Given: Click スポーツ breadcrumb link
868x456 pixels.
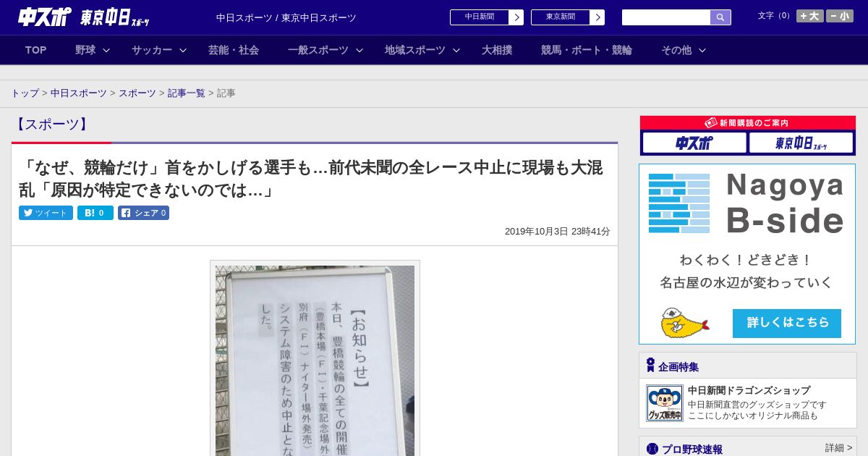Looking at the screenshot, I should click(137, 93).
